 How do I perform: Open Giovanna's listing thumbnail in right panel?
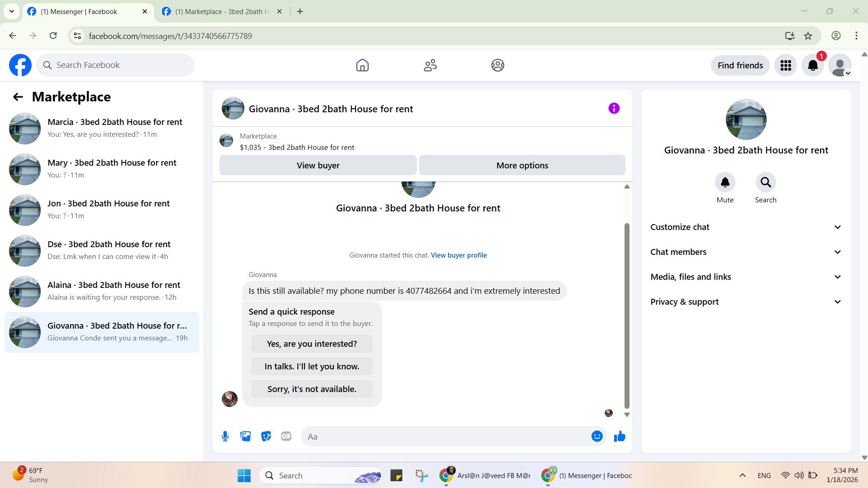point(746,120)
